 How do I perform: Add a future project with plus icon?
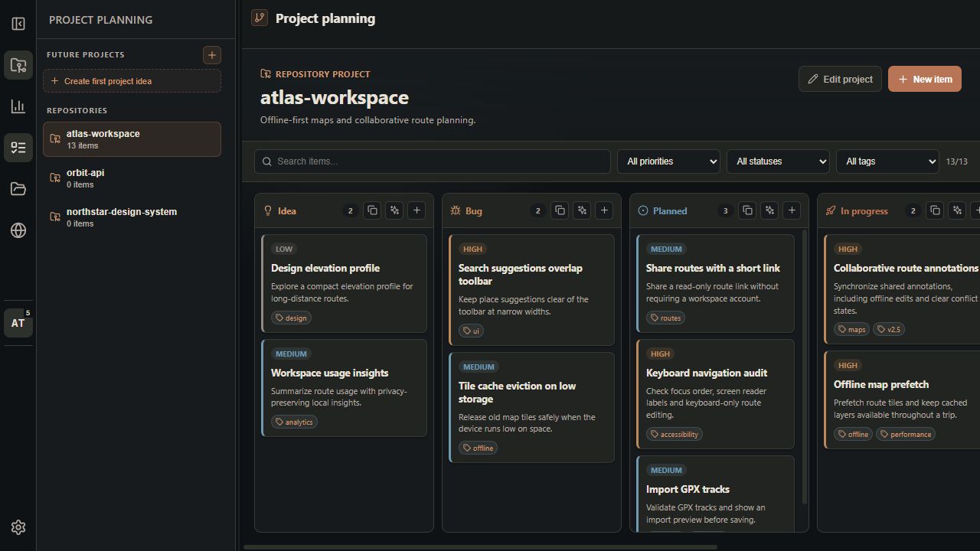pyautogui.click(x=212, y=54)
